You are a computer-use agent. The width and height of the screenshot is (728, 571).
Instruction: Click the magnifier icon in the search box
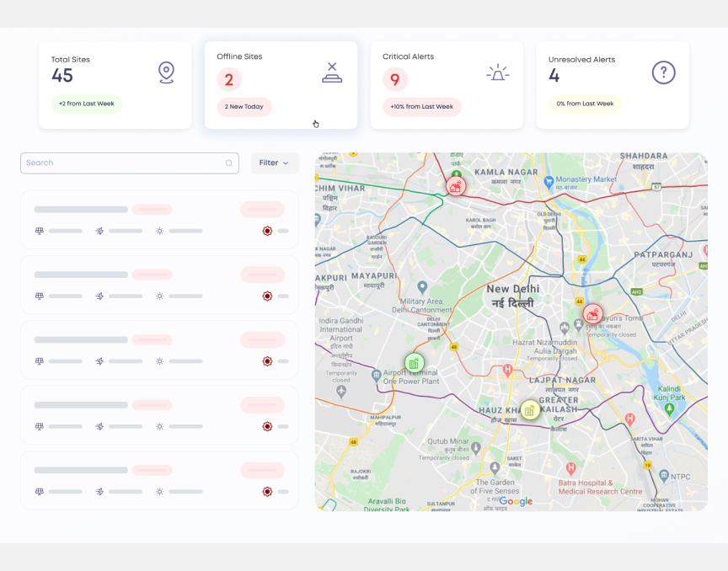point(228,163)
